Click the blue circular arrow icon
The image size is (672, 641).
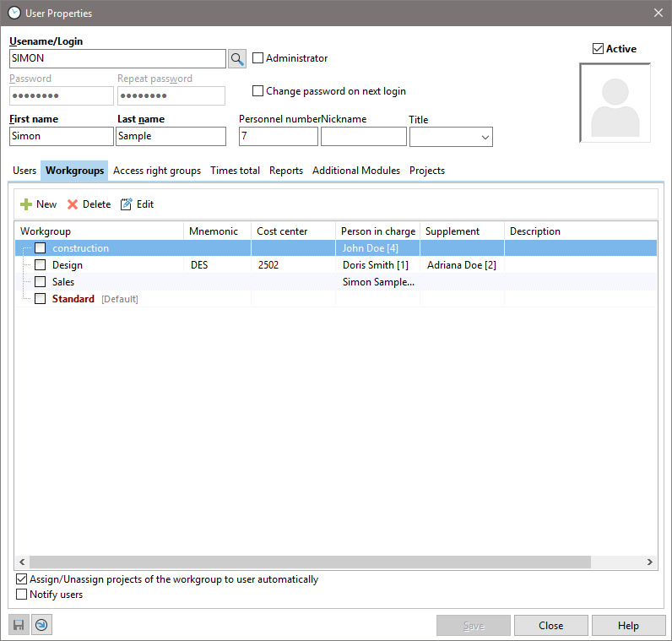(42, 626)
